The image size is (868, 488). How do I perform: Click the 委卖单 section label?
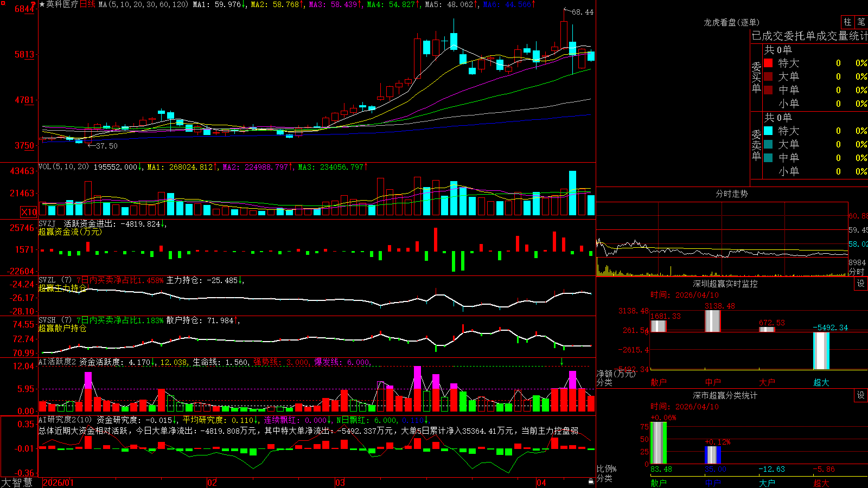(x=756, y=145)
